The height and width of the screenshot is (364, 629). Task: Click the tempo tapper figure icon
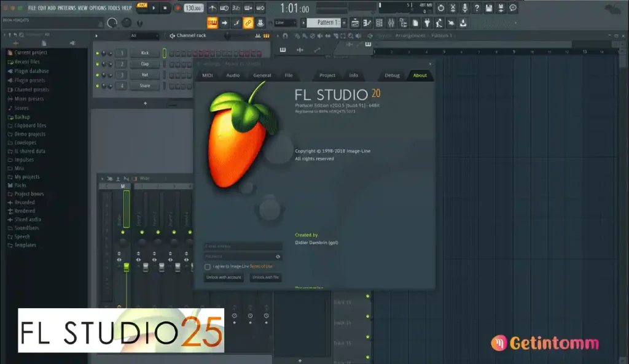(439, 23)
